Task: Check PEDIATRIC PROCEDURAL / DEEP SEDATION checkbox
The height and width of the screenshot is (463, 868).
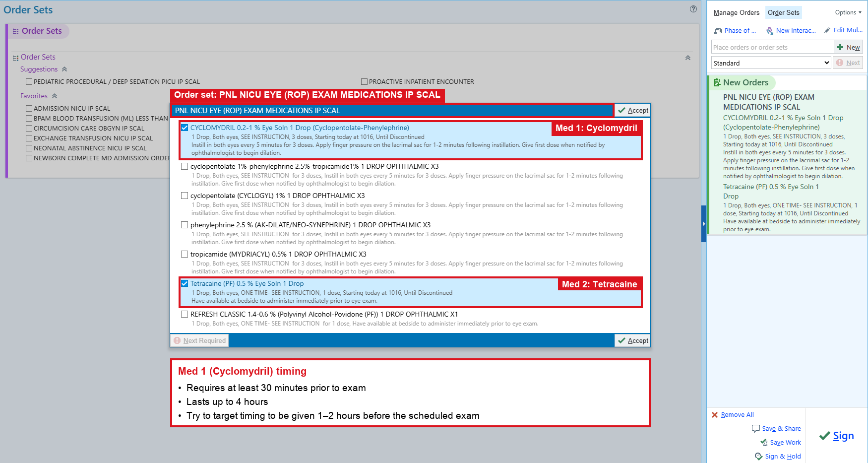Action: pos(29,81)
